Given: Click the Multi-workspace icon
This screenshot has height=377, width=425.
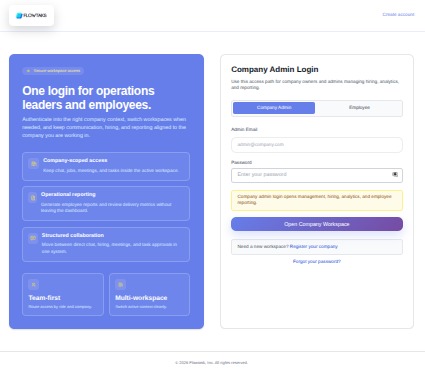Looking at the screenshot, I should pos(120,285).
